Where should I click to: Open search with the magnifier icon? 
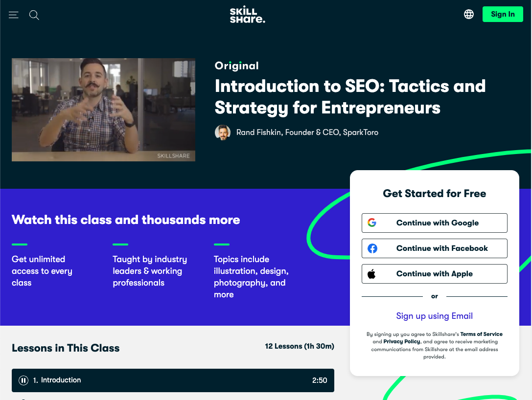point(34,15)
